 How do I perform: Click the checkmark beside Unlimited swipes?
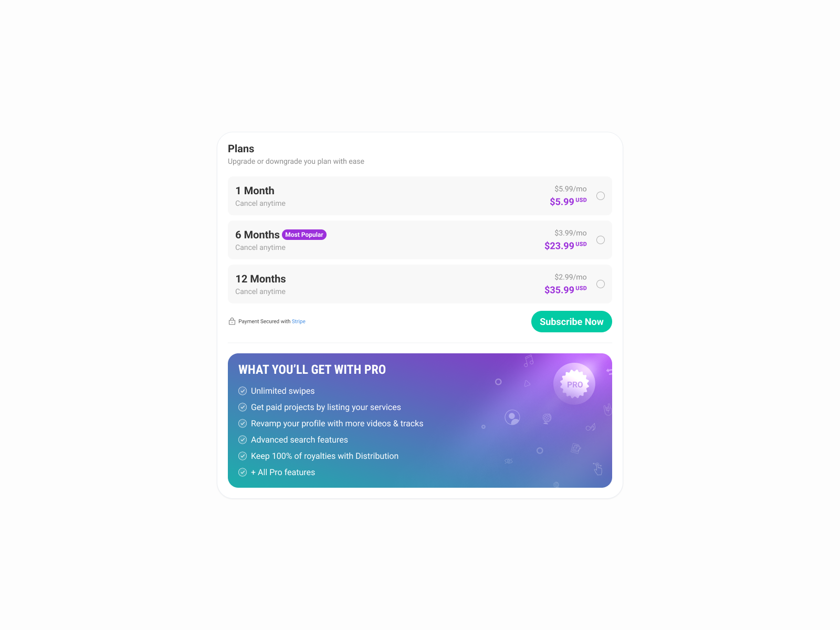coord(243,391)
